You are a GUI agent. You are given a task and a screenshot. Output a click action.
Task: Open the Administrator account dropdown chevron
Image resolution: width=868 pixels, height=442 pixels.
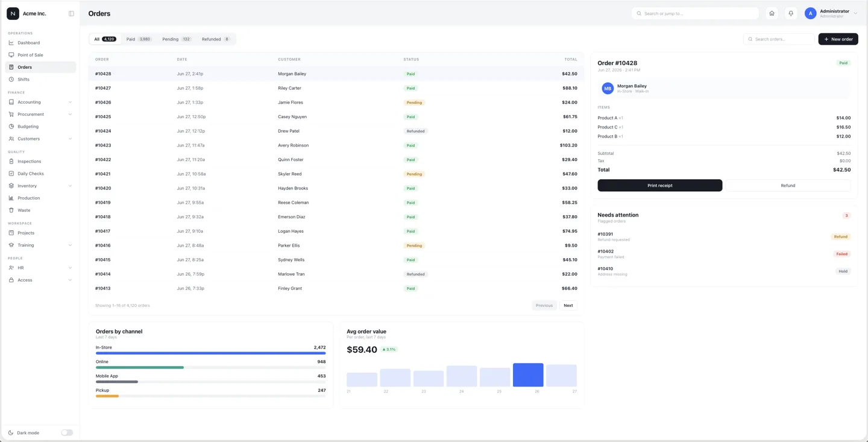[855, 13]
